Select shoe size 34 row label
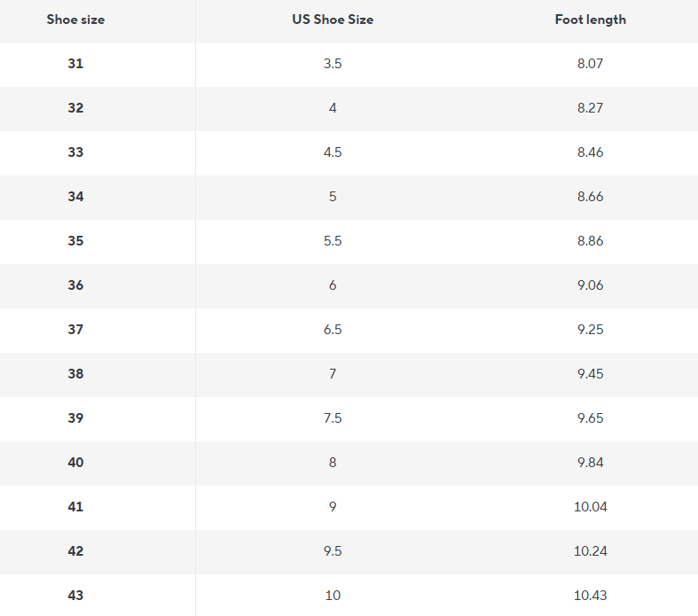 (75, 197)
